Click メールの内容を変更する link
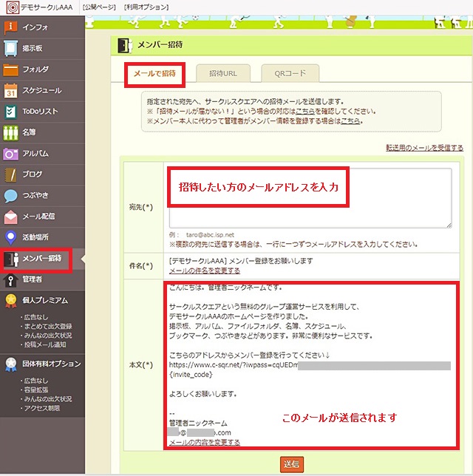The image size is (473, 476). (x=205, y=442)
